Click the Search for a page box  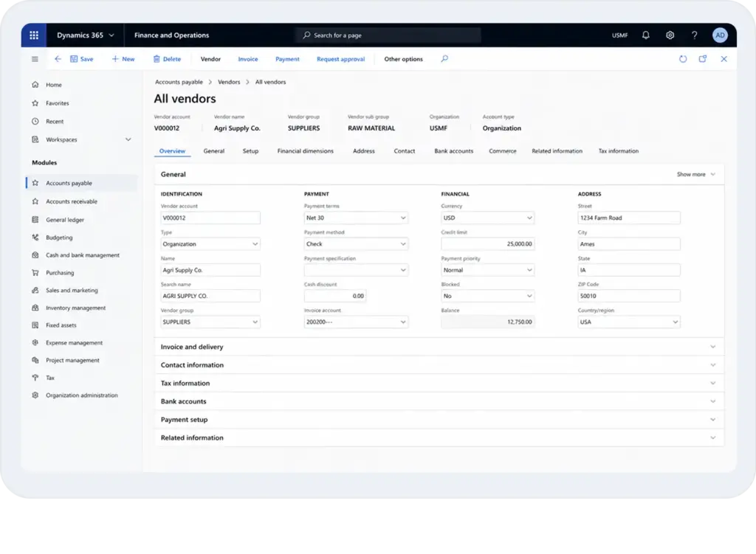tap(388, 35)
